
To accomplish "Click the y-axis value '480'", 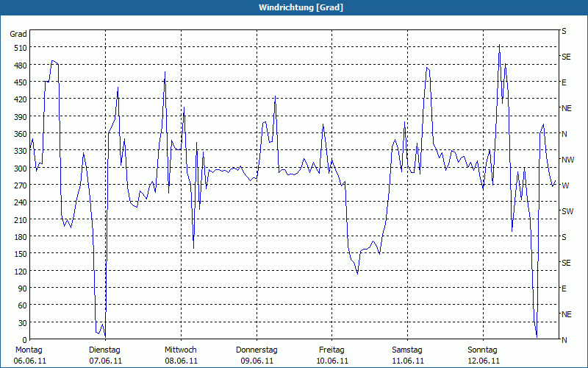I will 21,66.
